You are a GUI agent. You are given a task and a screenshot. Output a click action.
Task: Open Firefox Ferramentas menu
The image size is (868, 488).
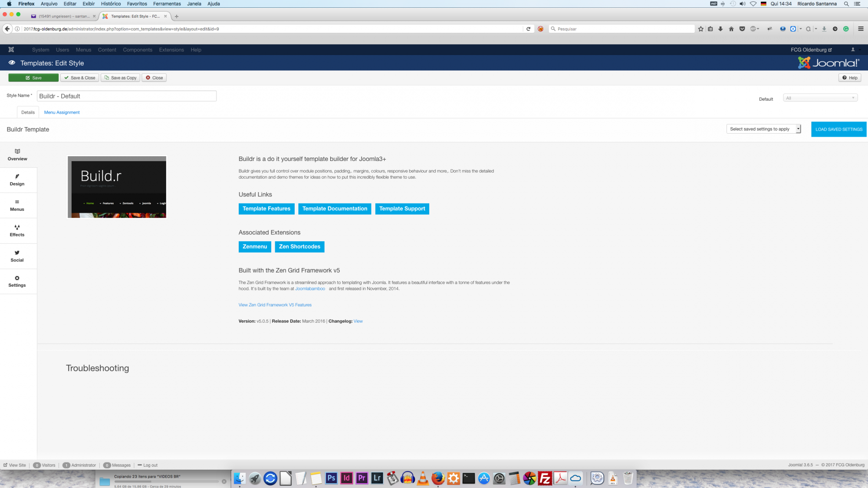[167, 4]
